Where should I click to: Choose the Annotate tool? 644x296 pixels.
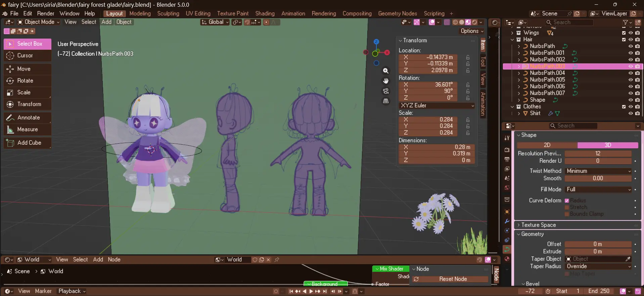[28, 117]
